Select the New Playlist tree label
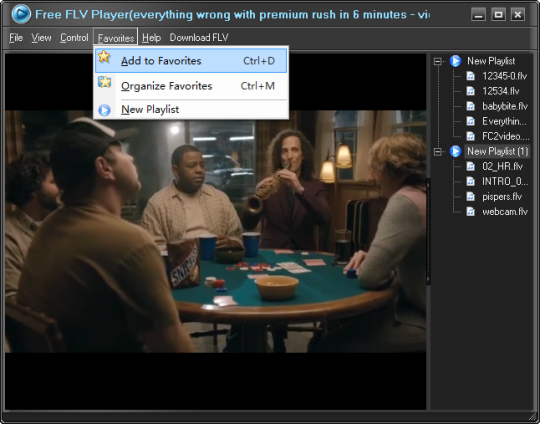 (x=491, y=61)
